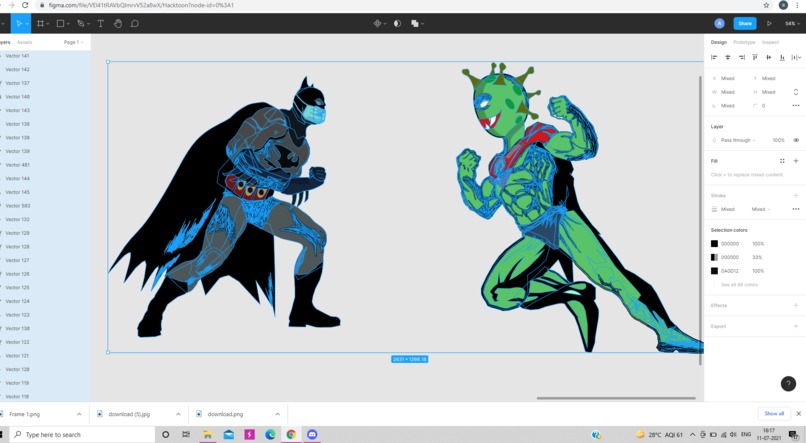The image size is (806, 443).
Task: Open zoom level 54% dropdown
Action: click(792, 24)
